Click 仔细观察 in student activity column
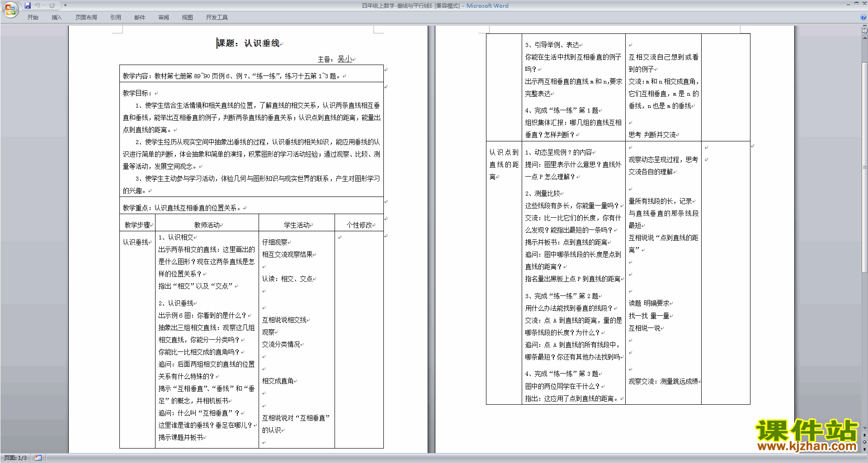This screenshot has width=868, height=463. coord(275,242)
